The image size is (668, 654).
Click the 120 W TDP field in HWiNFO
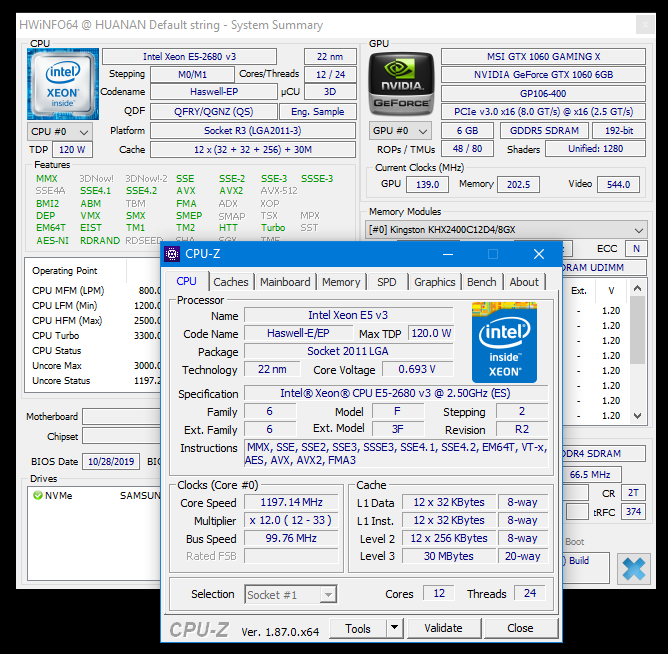[72, 150]
